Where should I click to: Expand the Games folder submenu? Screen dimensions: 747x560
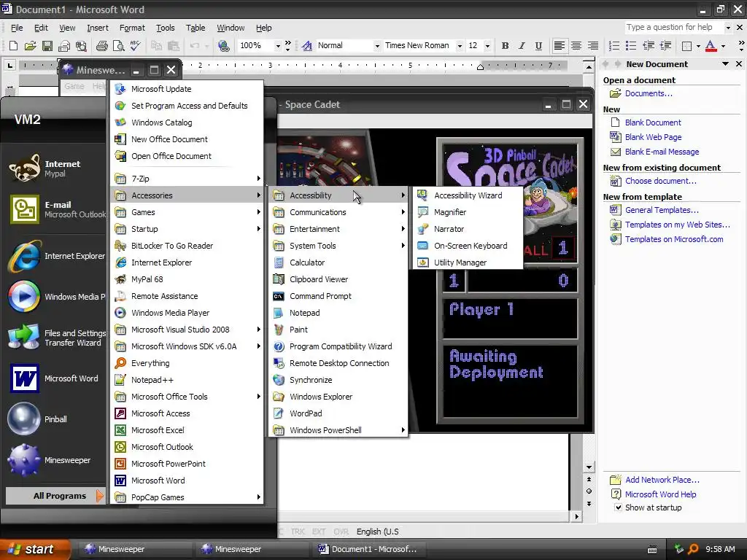[187, 212]
